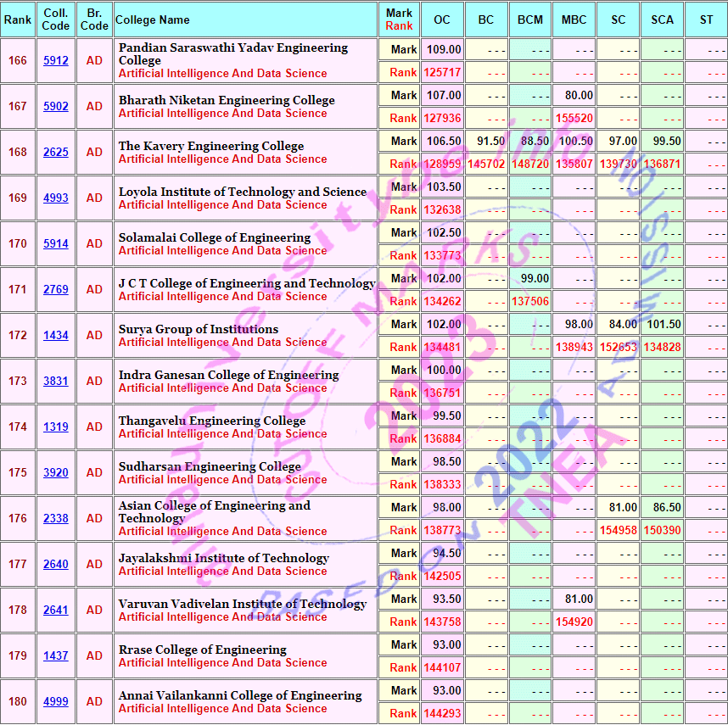
Task: Select college code link 5914
Action: click(x=56, y=244)
